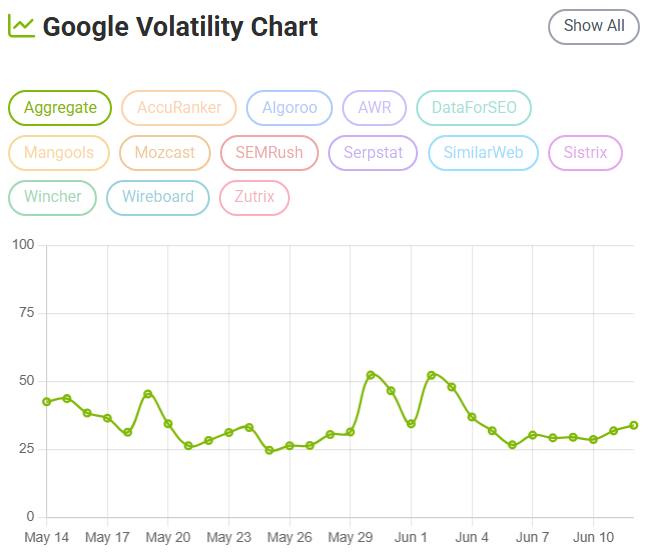Show the Mozcast data line
This screenshot has height=558, width=654.
click(x=165, y=153)
